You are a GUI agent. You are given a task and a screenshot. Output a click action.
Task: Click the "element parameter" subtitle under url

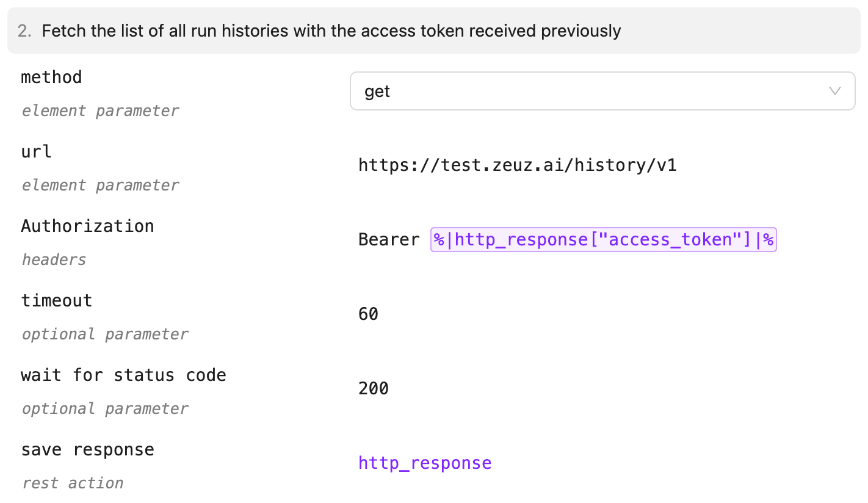[x=100, y=185]
